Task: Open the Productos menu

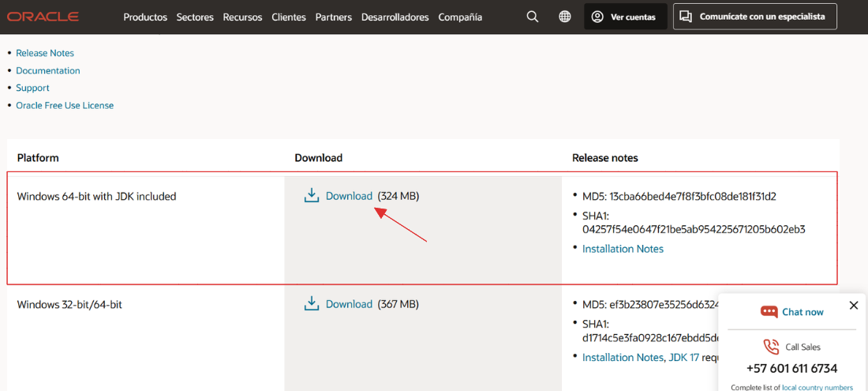Action: tap(145, 17)
